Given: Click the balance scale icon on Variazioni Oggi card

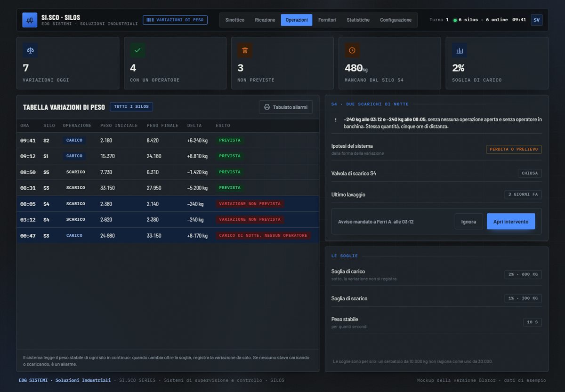Looking at the screenshot, I should coord(30,50).
